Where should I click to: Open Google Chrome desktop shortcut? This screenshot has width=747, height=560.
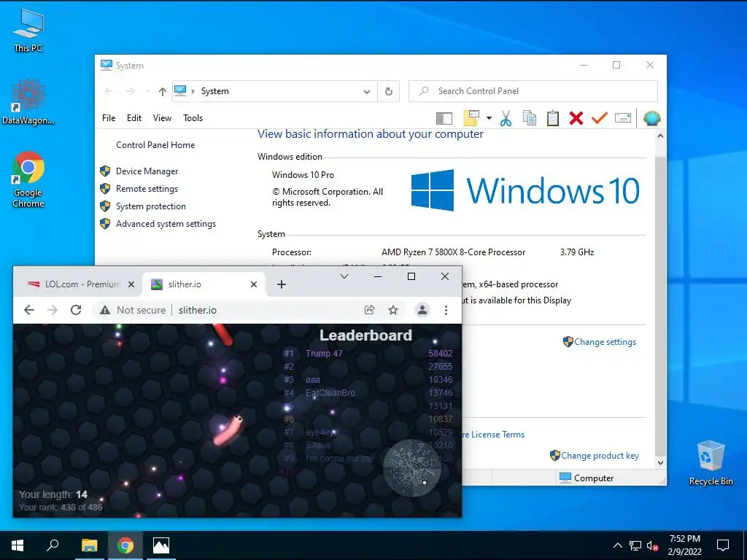click(28, 179)
